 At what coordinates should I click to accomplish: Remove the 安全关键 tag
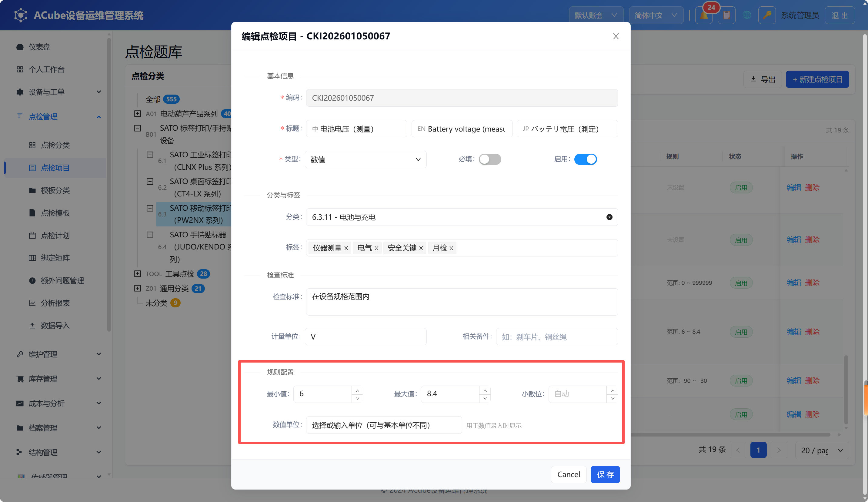pos(421,248)
